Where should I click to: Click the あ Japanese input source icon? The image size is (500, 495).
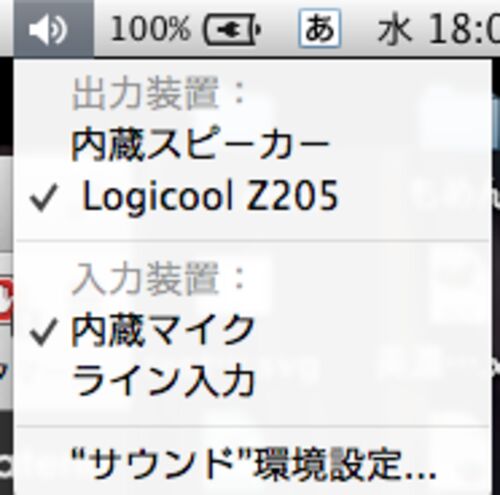point(320,29)
